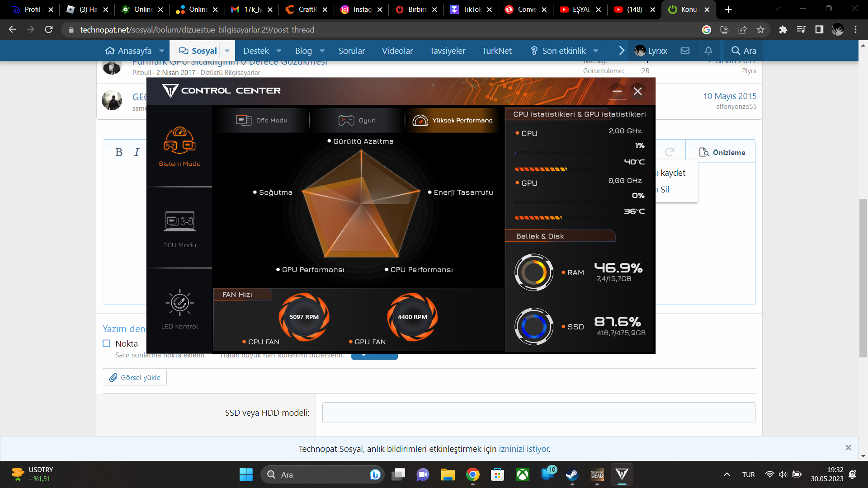Click the redo arrow in editor toolbar
The image size is (868, 488).
(x=670, y=152)
